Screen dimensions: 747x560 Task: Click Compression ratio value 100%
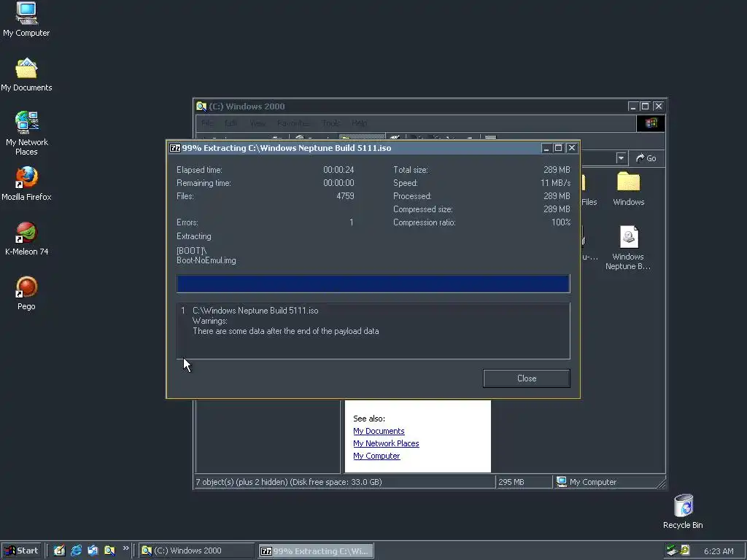click(561, 222)
